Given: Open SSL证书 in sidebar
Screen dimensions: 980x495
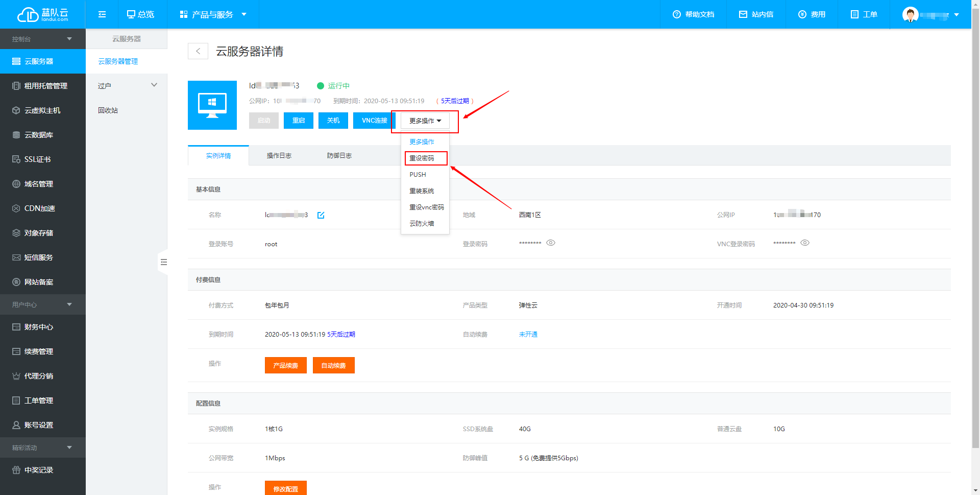Looking at the screenshot, I should click(x=43, y=159).
